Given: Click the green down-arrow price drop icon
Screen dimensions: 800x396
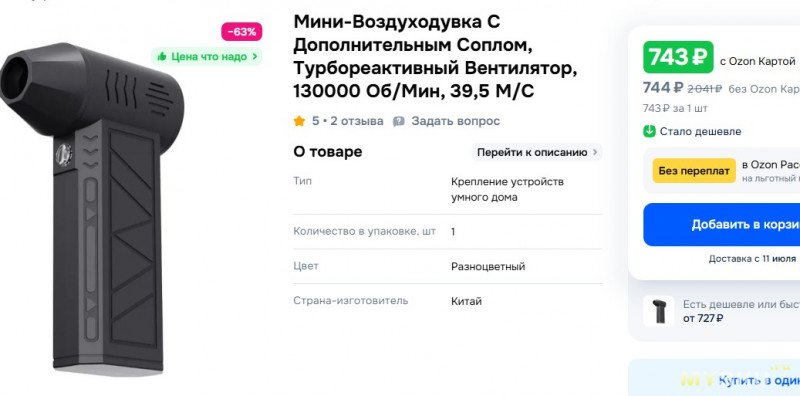Looking at the screenshot, I should [648, 132].
